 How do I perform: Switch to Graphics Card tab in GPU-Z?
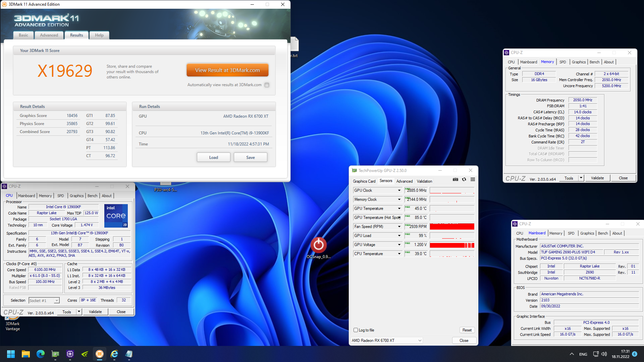click(364, 181)
